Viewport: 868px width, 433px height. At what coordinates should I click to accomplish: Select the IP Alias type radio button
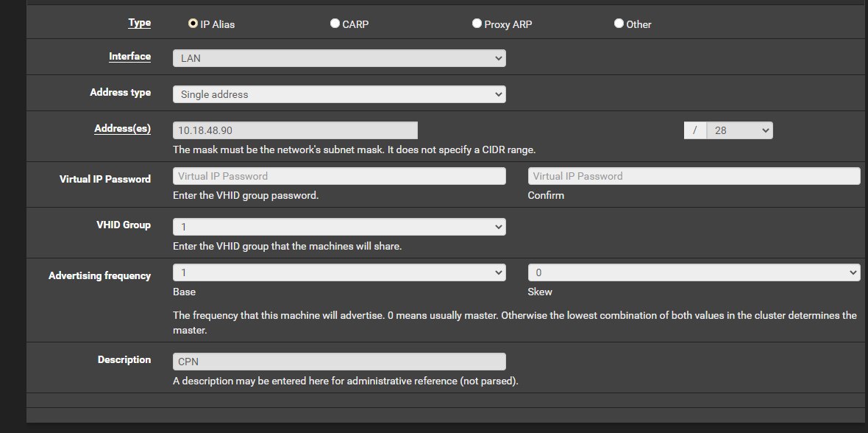click(193, 24)
